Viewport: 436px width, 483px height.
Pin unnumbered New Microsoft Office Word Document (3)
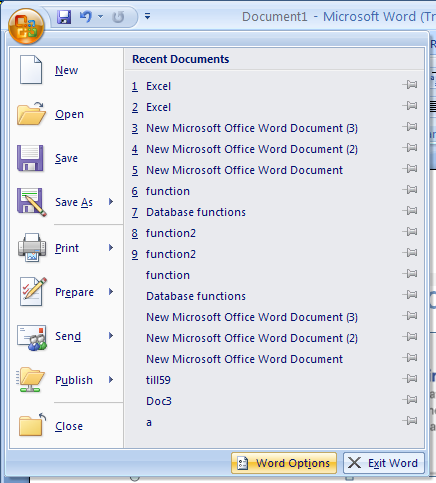click(410, 316)
